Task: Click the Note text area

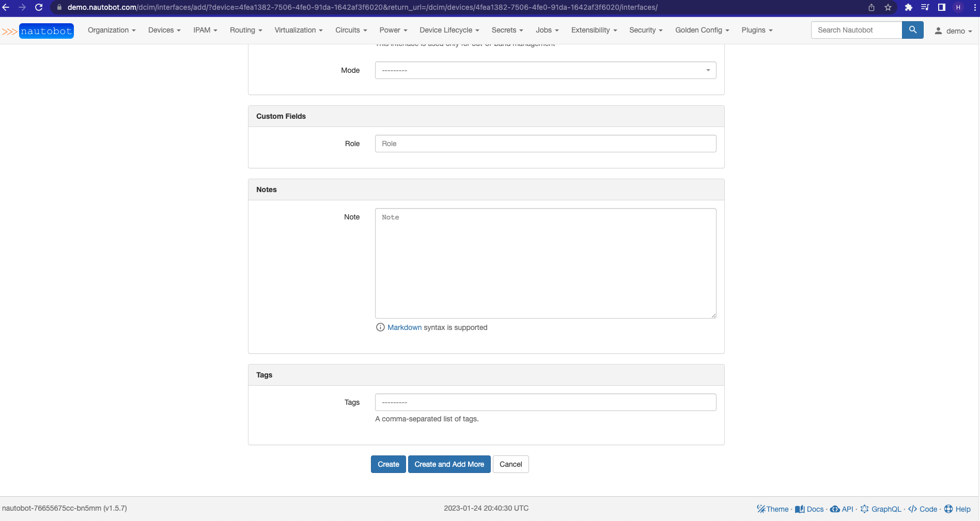Action: coord(545,263)
